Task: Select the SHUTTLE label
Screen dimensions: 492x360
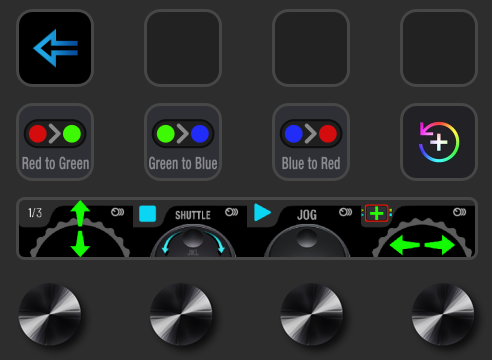Action: pyautogui.click(x=193, y=215)
